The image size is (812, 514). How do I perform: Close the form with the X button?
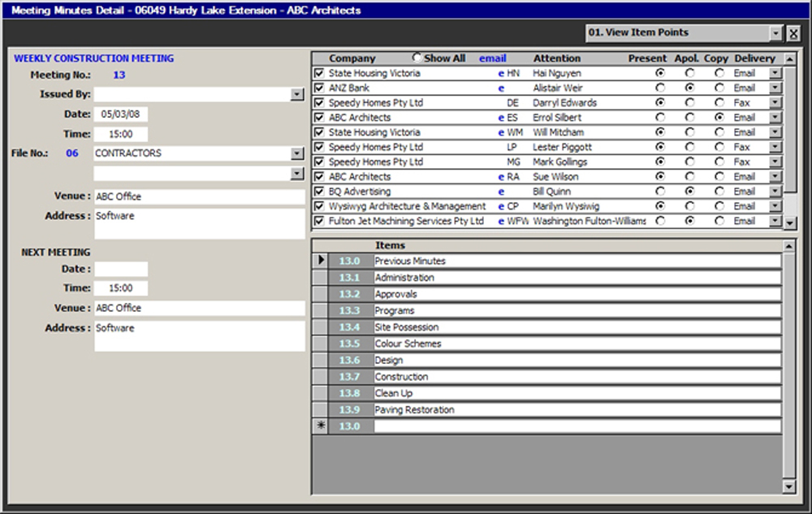[793, 33]
